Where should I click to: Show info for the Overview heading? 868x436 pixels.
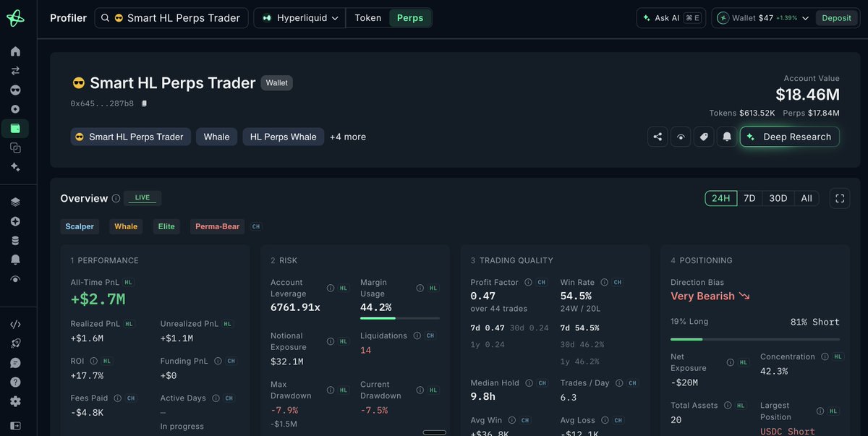click(x=116, y=198)
